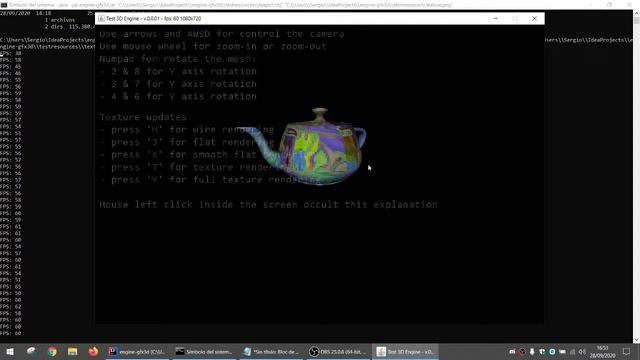Click '2 dirs' line in command prompt
The width and height of the screenshot is (640, 360).
(x=69, y=27)
